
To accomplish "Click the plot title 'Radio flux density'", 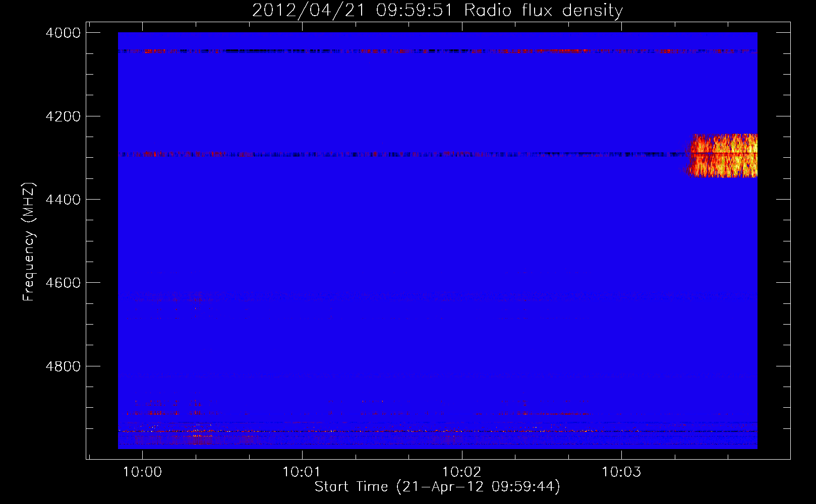I will [544, 11].
